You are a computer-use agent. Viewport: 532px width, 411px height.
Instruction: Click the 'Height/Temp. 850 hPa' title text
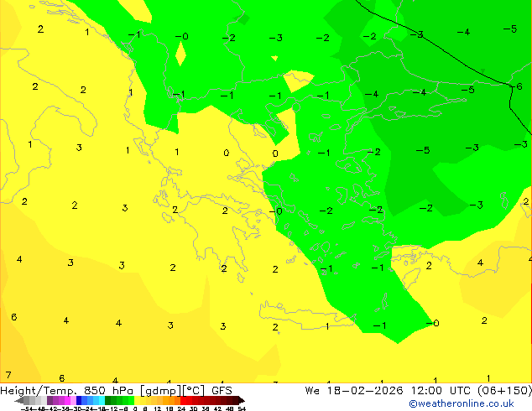coord(67,391)
